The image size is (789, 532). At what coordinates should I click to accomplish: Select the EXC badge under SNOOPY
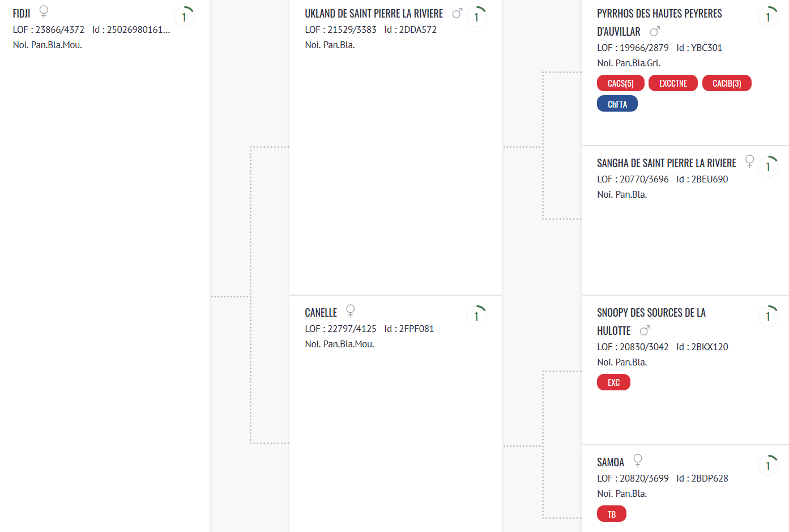613,382
